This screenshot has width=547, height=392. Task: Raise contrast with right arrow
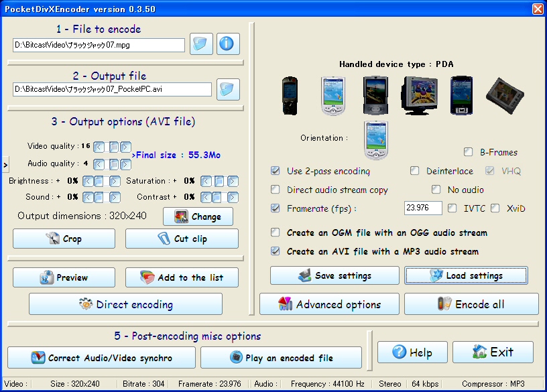click(x=233, y=198)
